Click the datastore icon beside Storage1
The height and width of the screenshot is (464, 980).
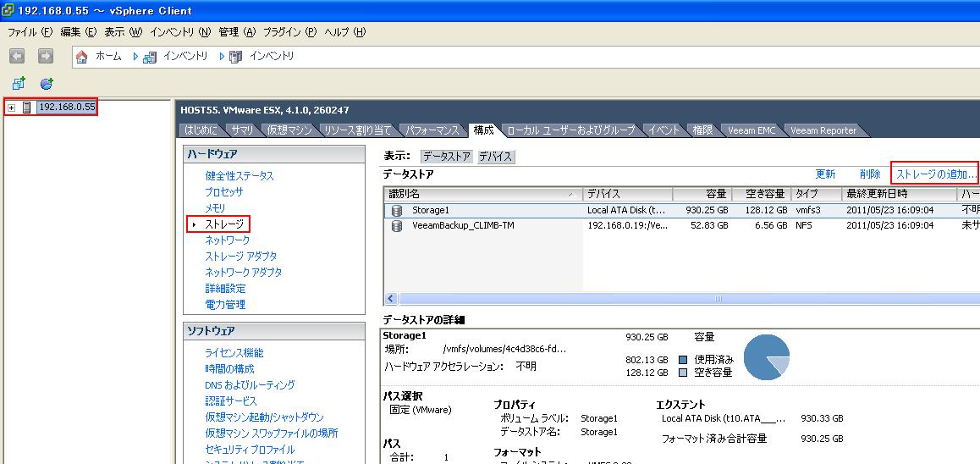(x=396, y=210)
